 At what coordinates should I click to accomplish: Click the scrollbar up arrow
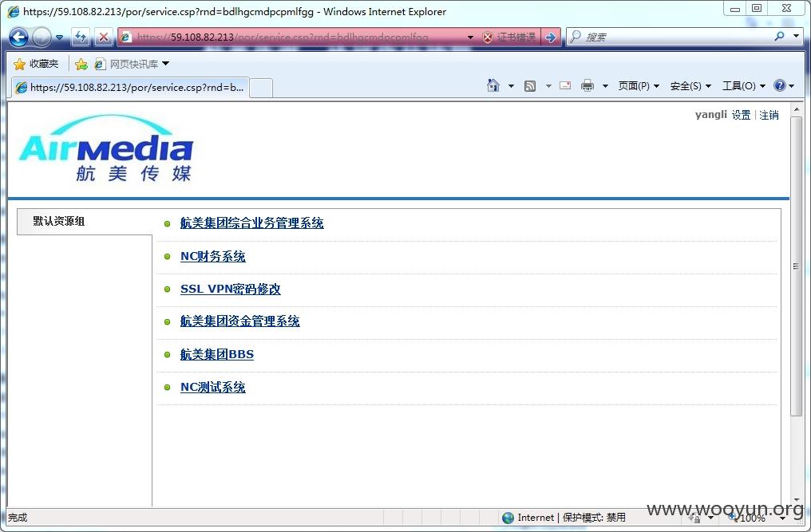tap(797, 109)
